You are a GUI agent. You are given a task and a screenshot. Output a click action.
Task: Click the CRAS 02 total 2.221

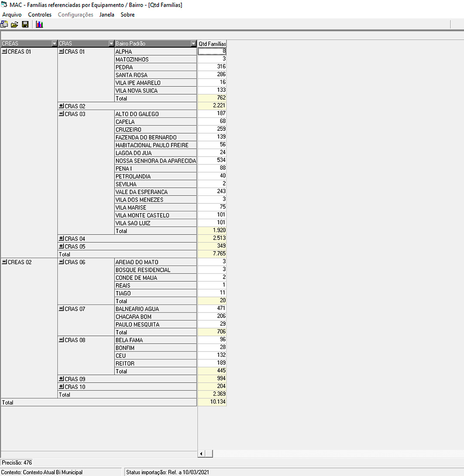(x=212, y=105)
